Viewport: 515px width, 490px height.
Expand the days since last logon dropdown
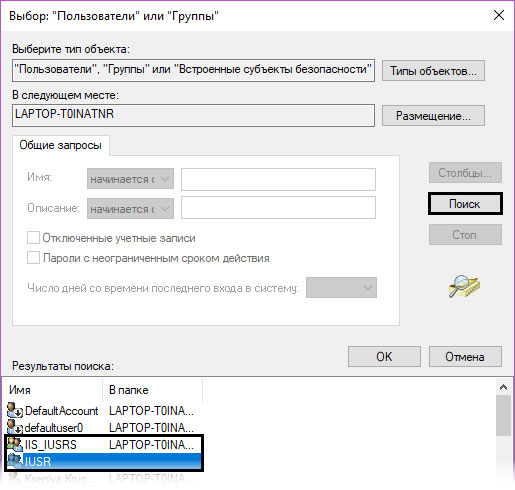[341, 287]
